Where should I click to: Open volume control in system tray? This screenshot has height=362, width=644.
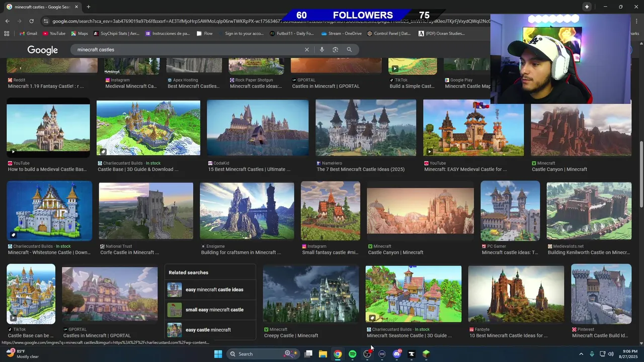(x=611, y=354)
